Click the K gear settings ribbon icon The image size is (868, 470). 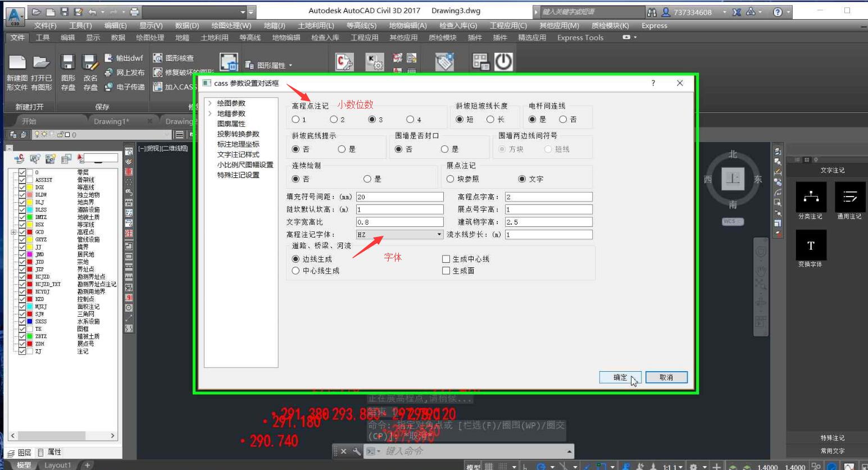click(x=374, y=62)
